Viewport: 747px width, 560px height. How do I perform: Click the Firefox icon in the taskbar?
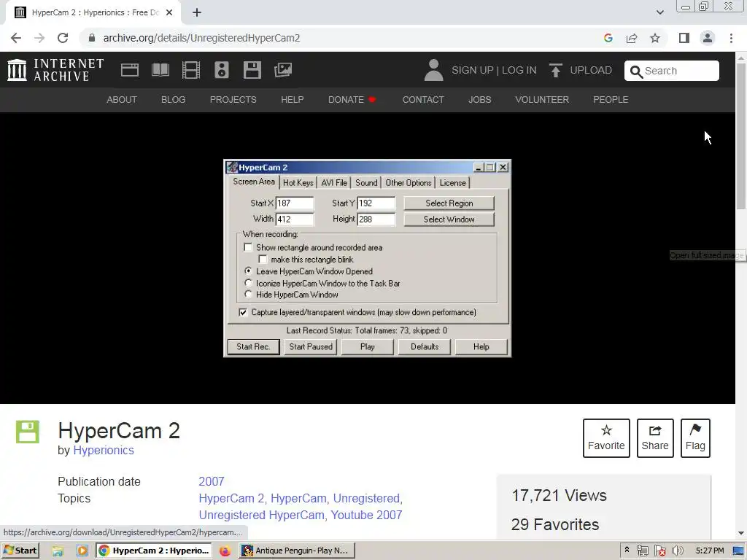click(x=225, y=551)
